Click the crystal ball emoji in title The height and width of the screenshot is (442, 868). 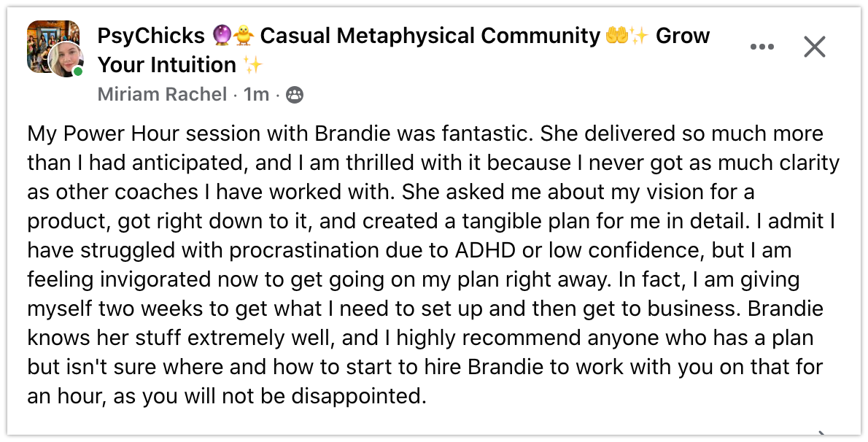coord(221,36)
